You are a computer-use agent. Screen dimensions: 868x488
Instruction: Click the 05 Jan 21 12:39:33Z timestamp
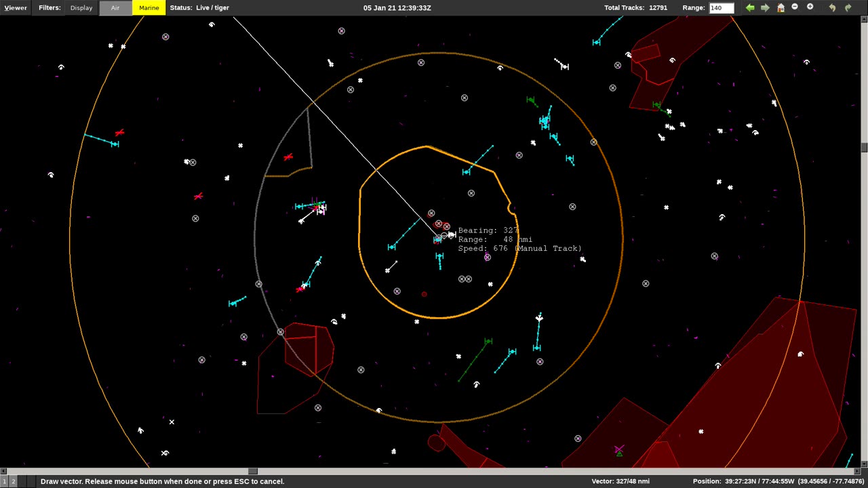coord(397,7)
